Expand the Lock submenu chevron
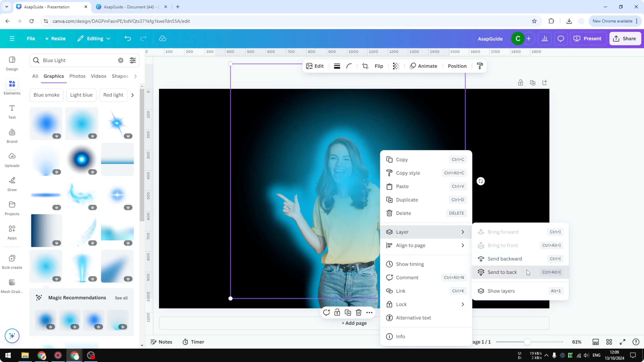This screenshot has height=362, width=644. 463,304
